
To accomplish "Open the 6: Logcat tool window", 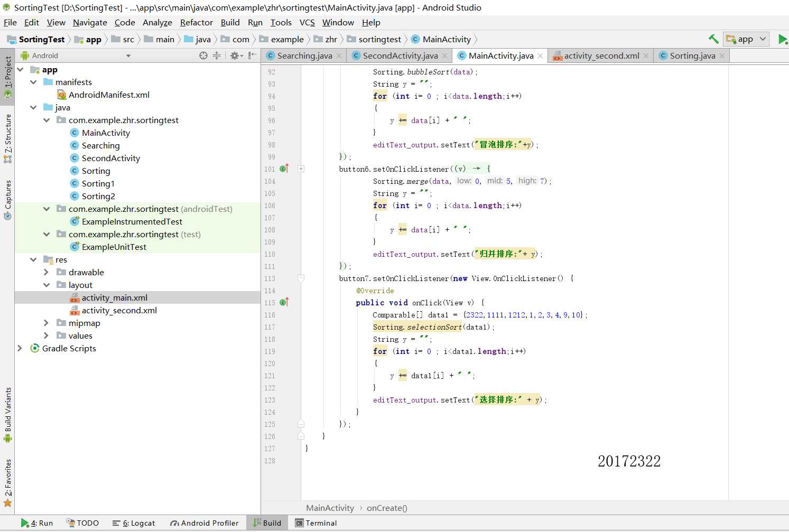I will coord(134,523).
